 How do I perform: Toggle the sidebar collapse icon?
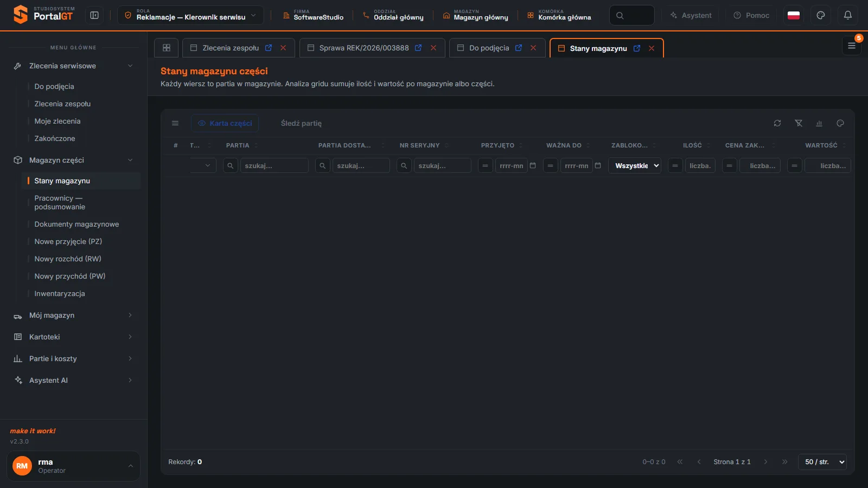coord(94,15)
